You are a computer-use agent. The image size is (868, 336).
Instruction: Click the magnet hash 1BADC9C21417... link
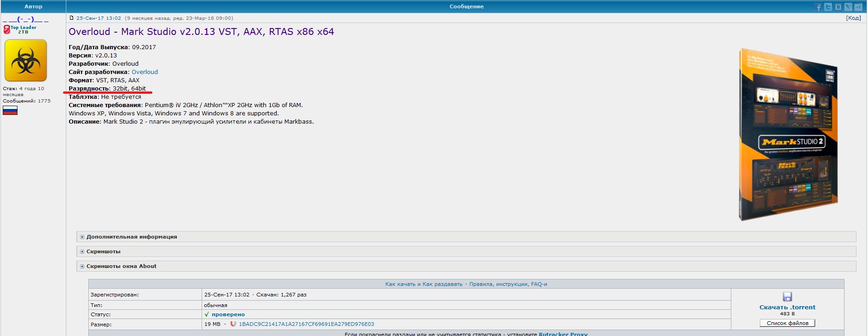(x=307, y=324)
